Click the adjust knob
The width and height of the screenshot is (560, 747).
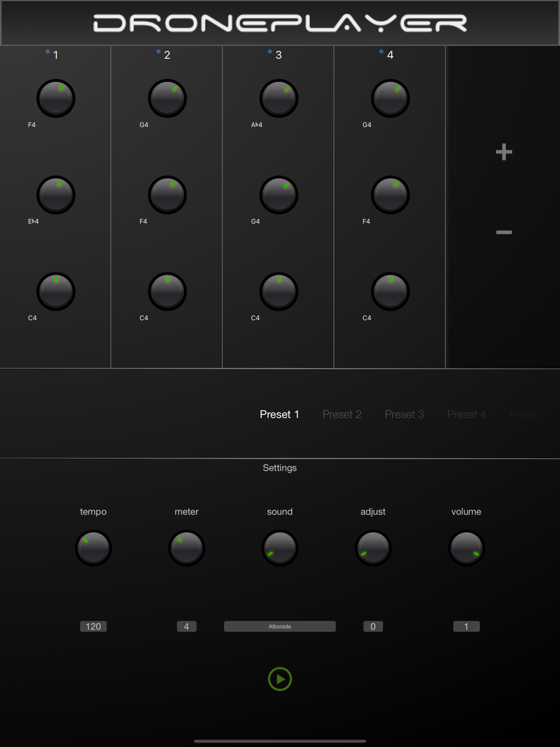(x=373, y=548)
